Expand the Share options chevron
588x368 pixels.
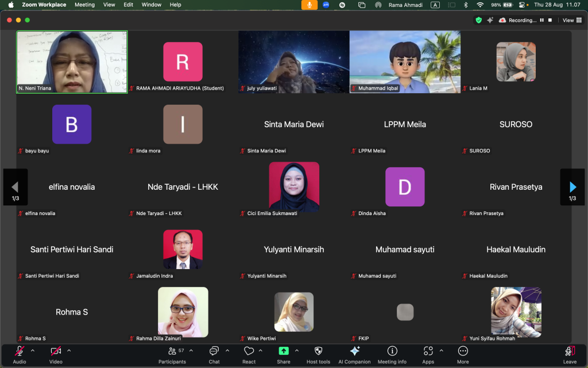tap(297, 351)
